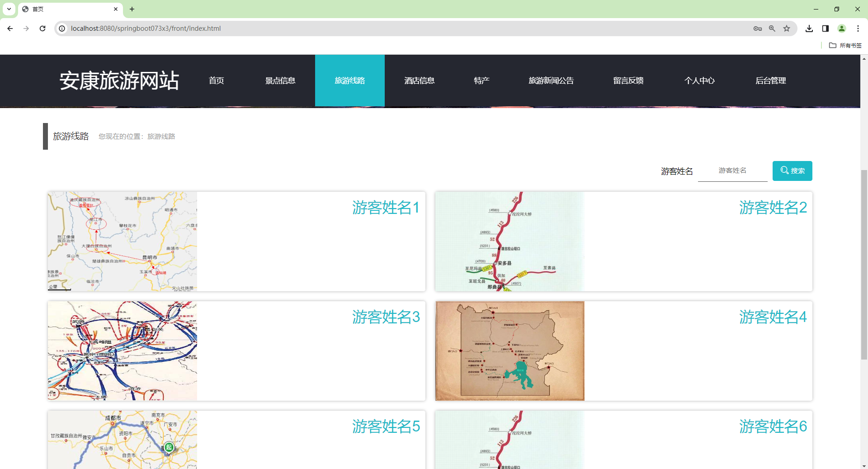Click the 游客姓名2 card title
This screenshot has height=469, width=868.
coord(773,208)
